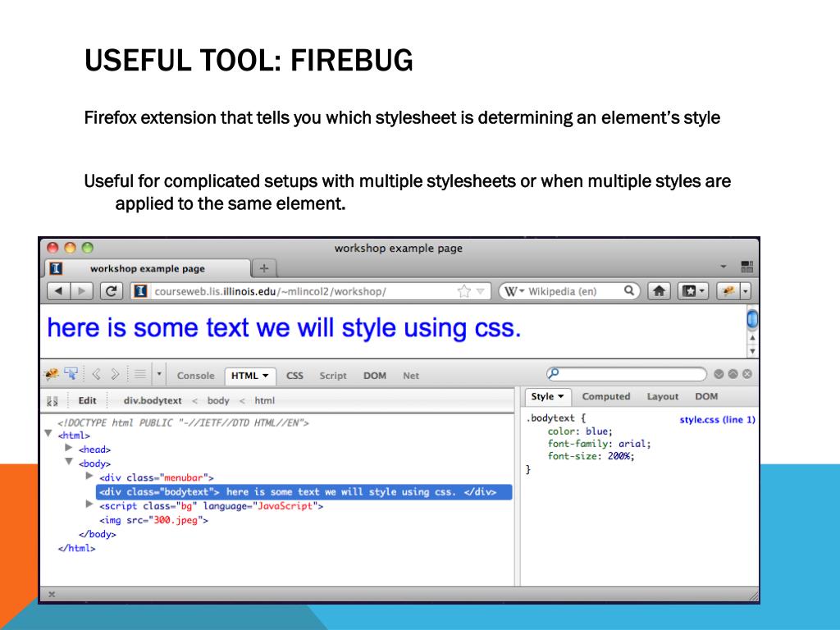Click Firebug panel back arrow

tap(97, 374)
